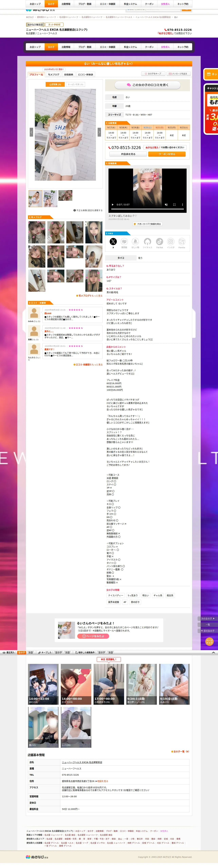
Task: Go to 前の女の子 side button
Action: [x=208, y=631]
